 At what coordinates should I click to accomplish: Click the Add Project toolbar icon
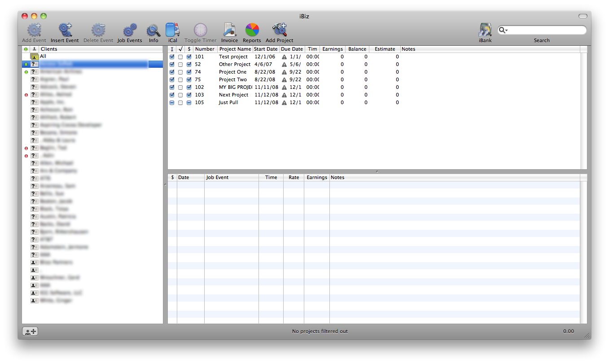(x=279, y=31)
